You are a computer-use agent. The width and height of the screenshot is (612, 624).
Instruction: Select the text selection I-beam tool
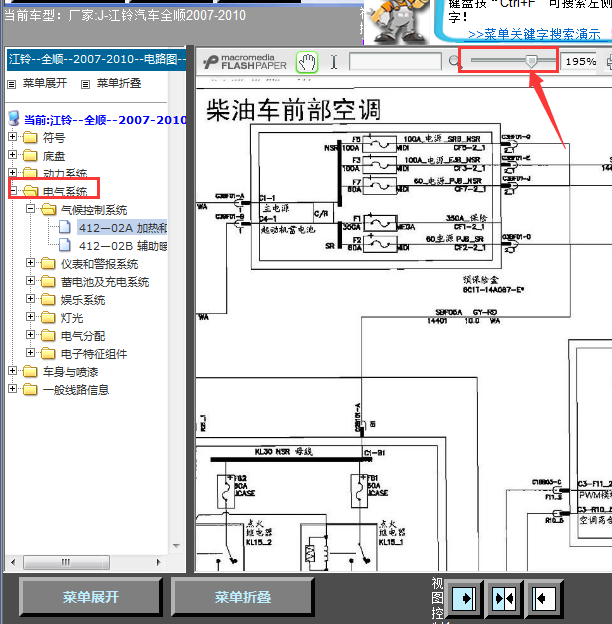click(x=334, y=62)
